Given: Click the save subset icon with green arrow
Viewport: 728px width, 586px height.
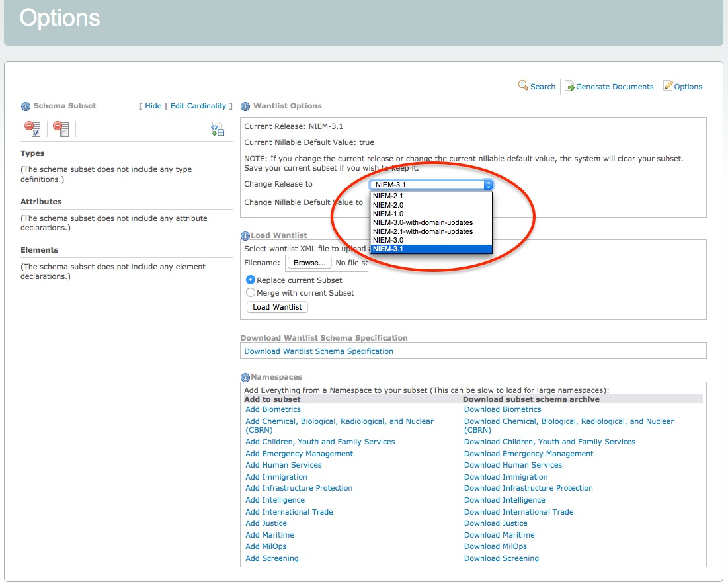Looking at the screenshot, I should [218, 129].
